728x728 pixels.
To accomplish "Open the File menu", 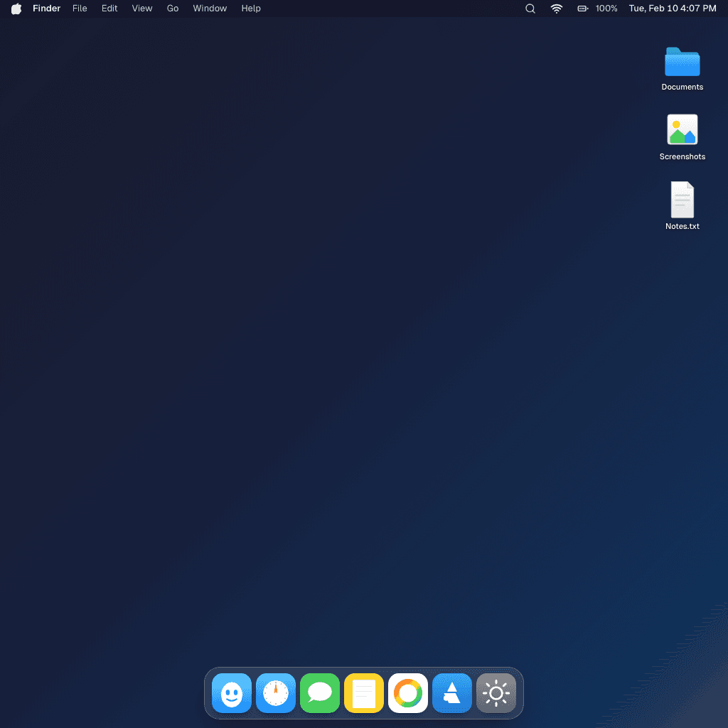I will tap(80, 9).
